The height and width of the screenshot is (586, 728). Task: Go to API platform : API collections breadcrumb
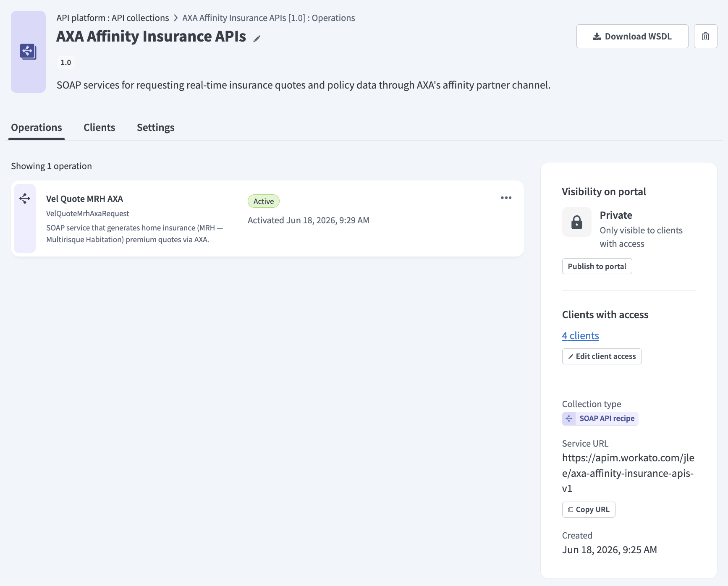pos(113,18)
